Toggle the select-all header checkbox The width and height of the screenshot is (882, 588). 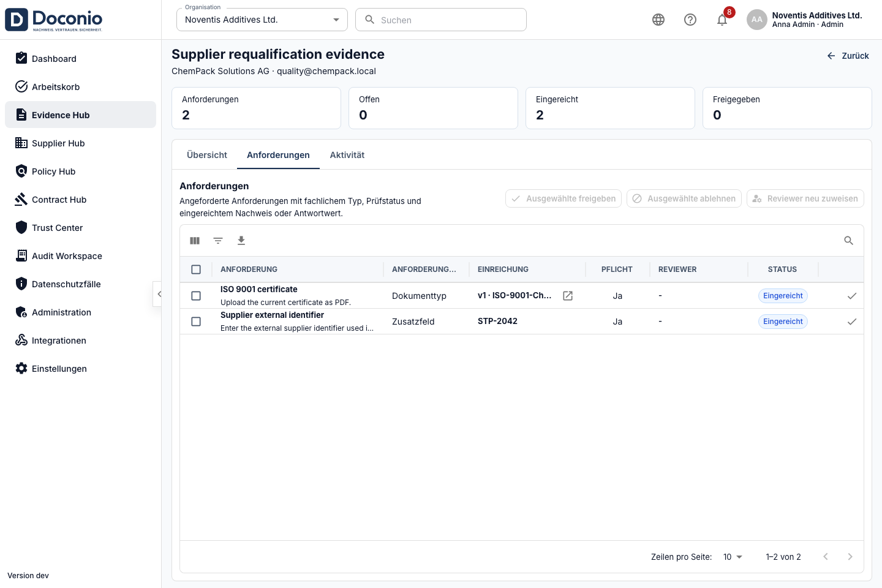coord(196,269)
